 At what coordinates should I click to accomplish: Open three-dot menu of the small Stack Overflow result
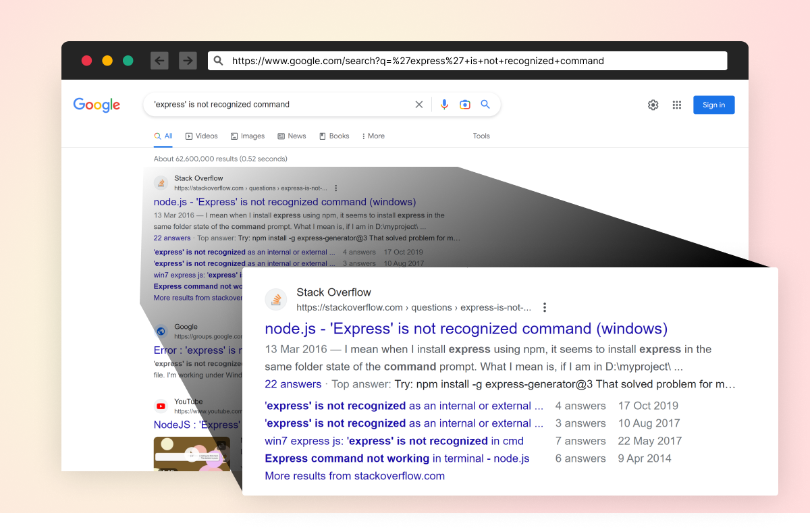(x=336, y=188)
